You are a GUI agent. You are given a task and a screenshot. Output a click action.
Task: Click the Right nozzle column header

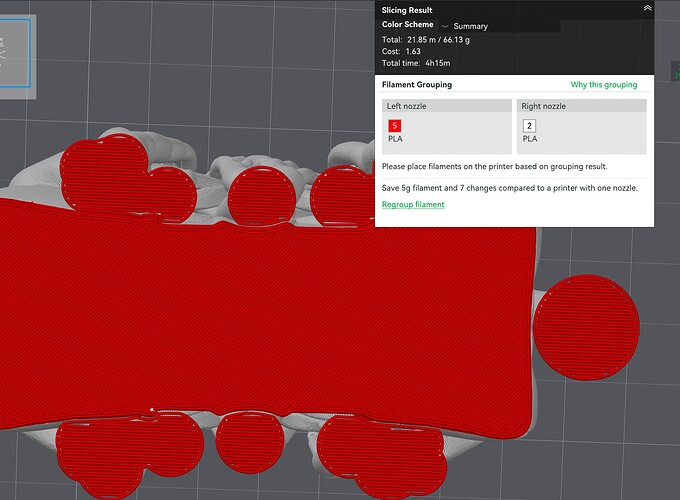click(581, 106)
